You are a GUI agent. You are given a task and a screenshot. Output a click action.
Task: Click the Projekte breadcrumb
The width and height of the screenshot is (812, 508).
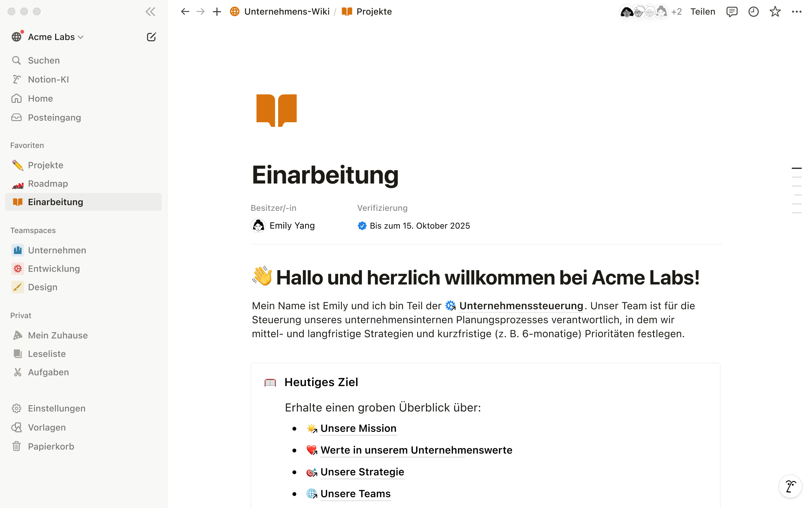tap(367, 12)
